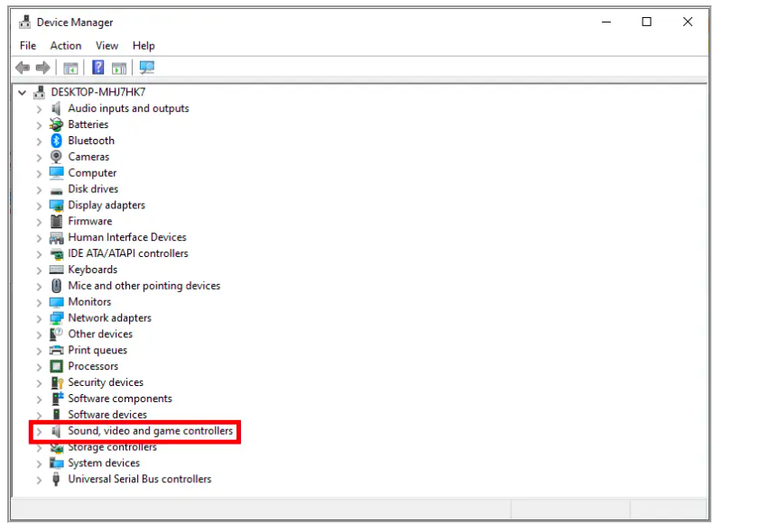Screen dimensions: 759x532
Task: Click the Mice and other pointing devices icon
Action: pyautogui.click(x=56, y=286)
